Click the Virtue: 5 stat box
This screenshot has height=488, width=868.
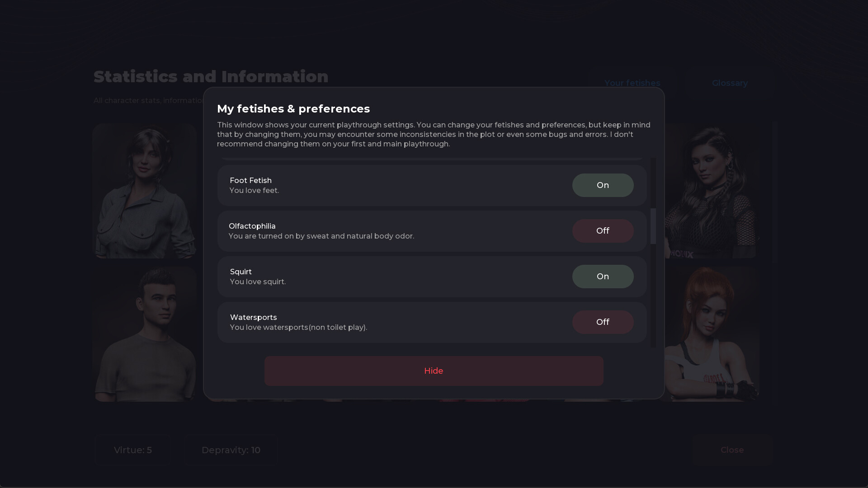133,450
